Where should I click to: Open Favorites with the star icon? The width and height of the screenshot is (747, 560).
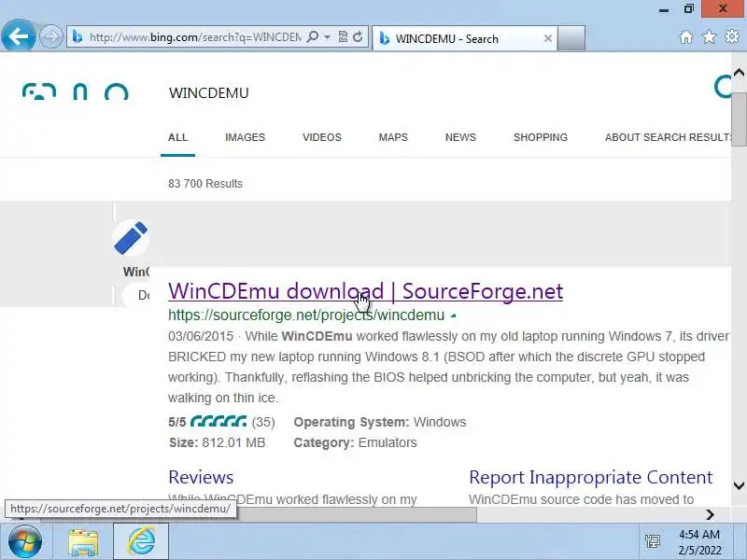(709, 36)
